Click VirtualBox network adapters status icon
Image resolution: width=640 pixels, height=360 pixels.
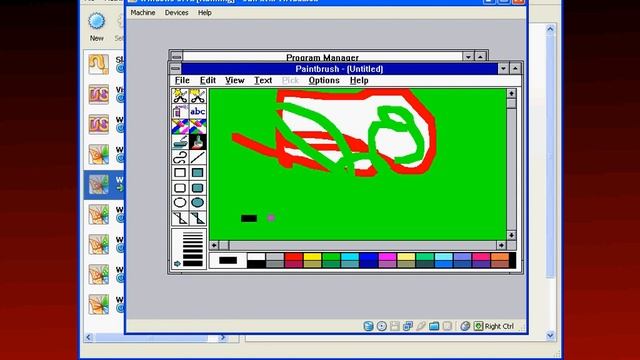pyautogui.click(x=408, y=326)
